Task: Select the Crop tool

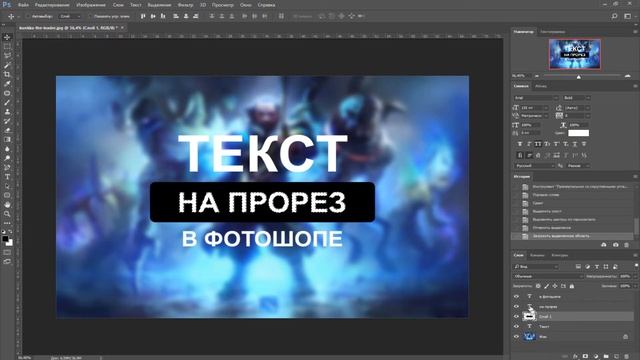Action: [7, 74]
